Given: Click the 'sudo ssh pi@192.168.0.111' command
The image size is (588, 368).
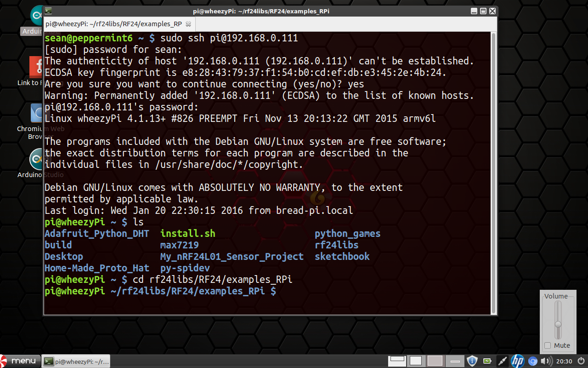Looking at the screenshot, I should (229, 38).
